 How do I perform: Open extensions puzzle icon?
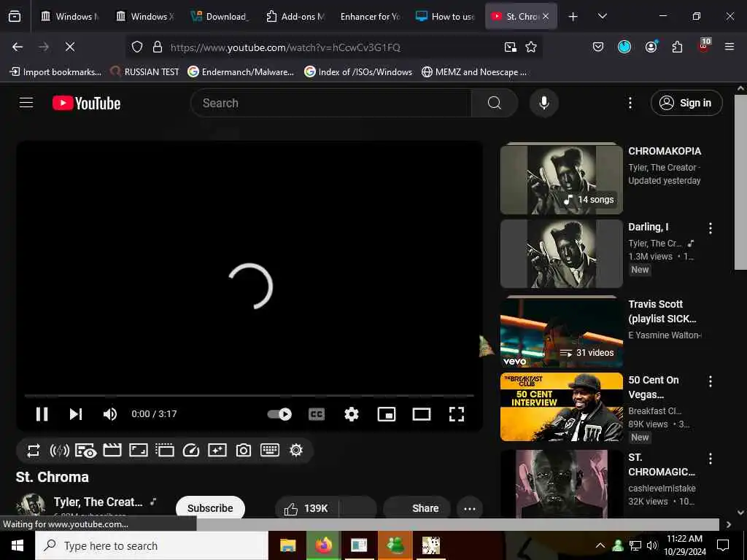point(677,47)
